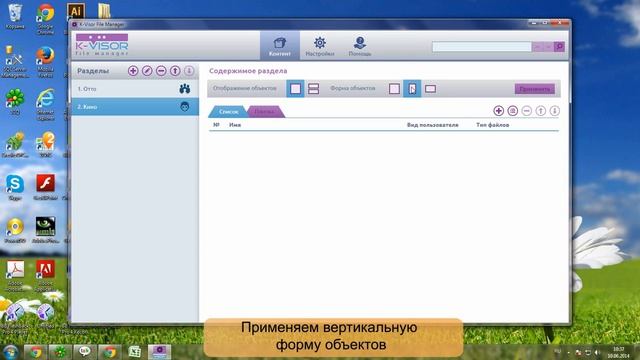Click the K-Visor File Manager logo
Screen dimensions: 640x360
tap(102, 45)
